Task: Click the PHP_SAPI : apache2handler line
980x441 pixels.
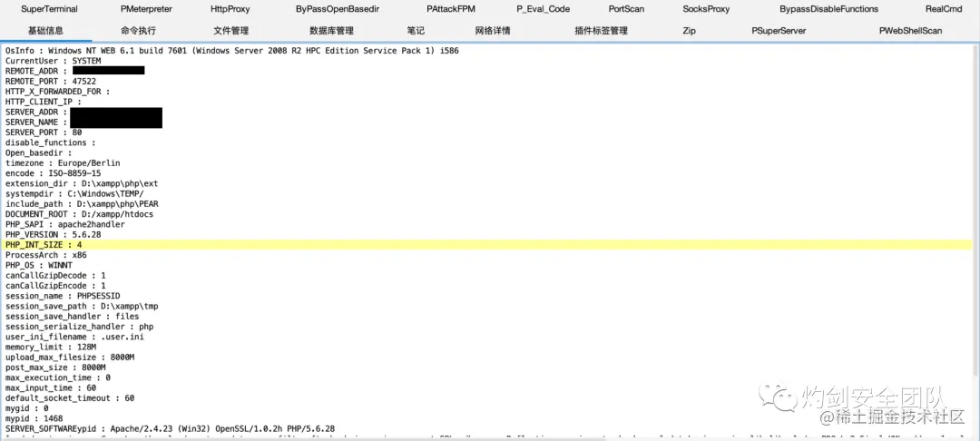Action: (x=65, y=224)
